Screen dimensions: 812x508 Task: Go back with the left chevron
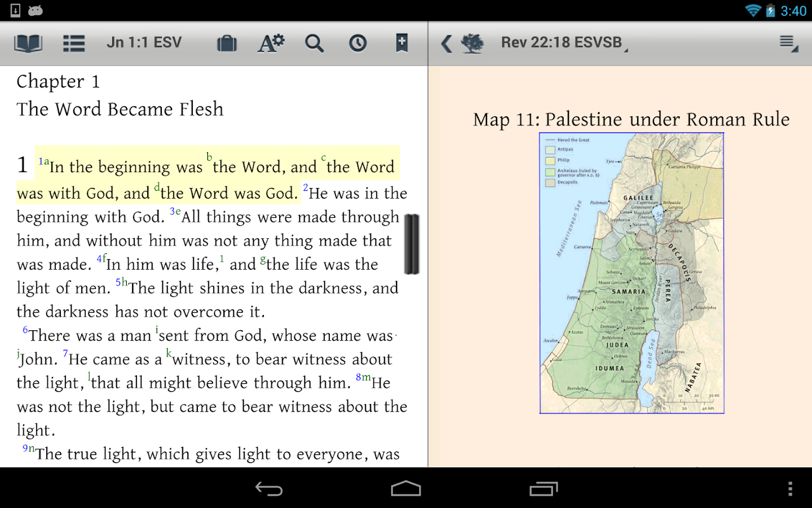447,43
